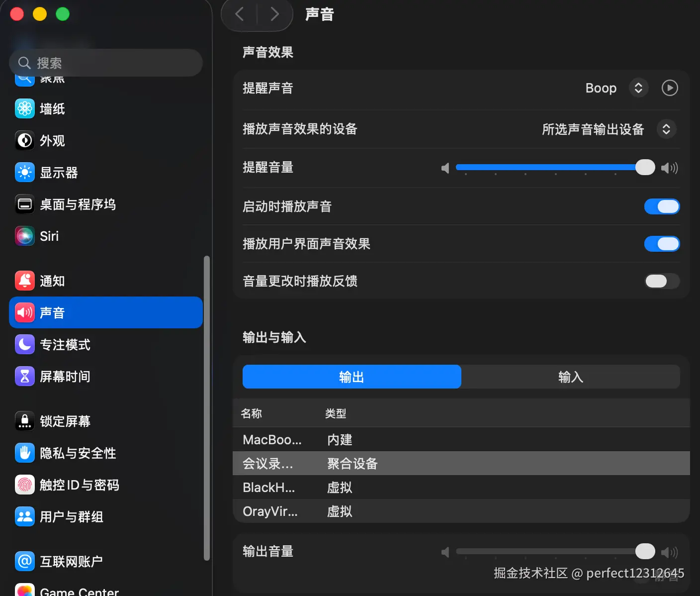Switch to the 输出 tab

[352, 377]
